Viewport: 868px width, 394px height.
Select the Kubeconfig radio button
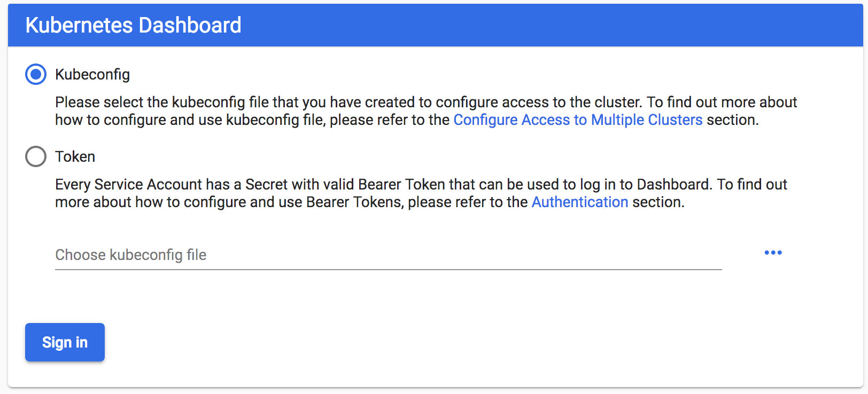click(36, 75)
